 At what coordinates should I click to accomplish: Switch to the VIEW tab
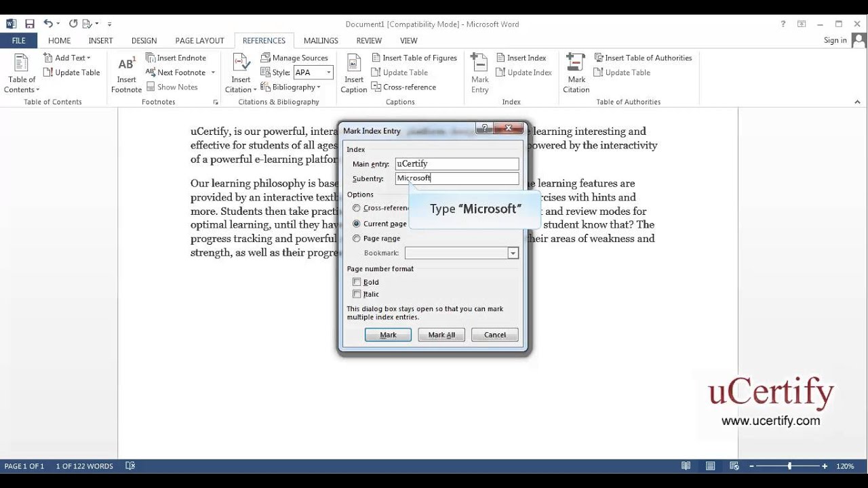[409, 41]
